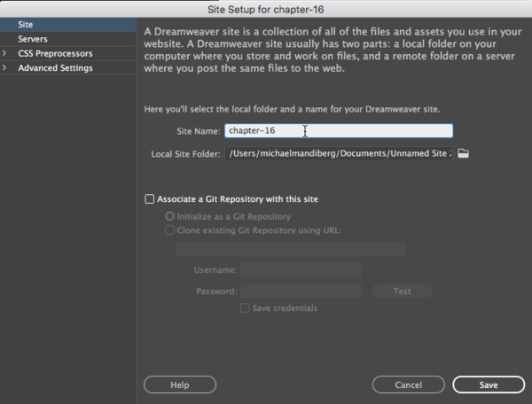The image size is (532, 404).
Task: Save the site settings
Action: coord(488,385)
